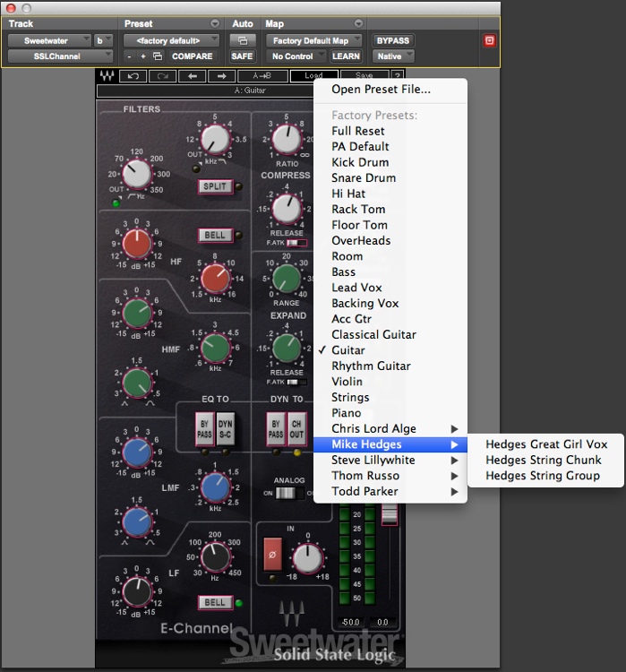The width and height of the screenshot is (626, 672).
Task: Select previous preset with minus button
Action: 129,56
